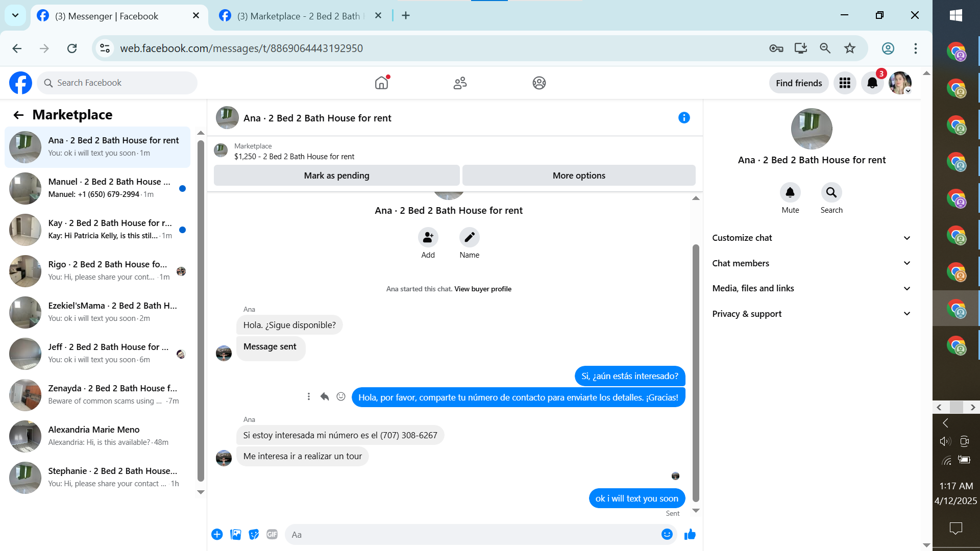
Task: Click the taskbar clock showing 1:17 AM
Action: pos(956,486)
